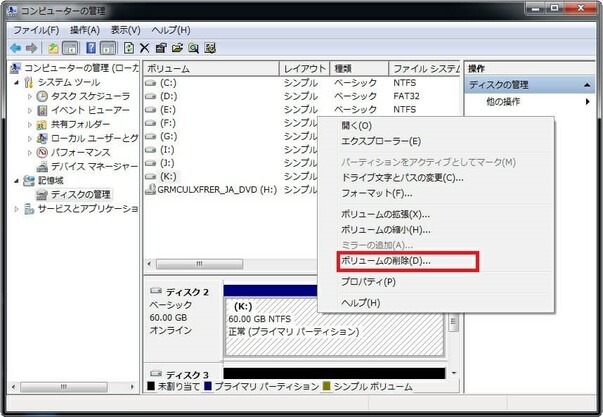Expand the イベント ビューアー node
This screenshot has height=417, width=603.
coord(30,110)
